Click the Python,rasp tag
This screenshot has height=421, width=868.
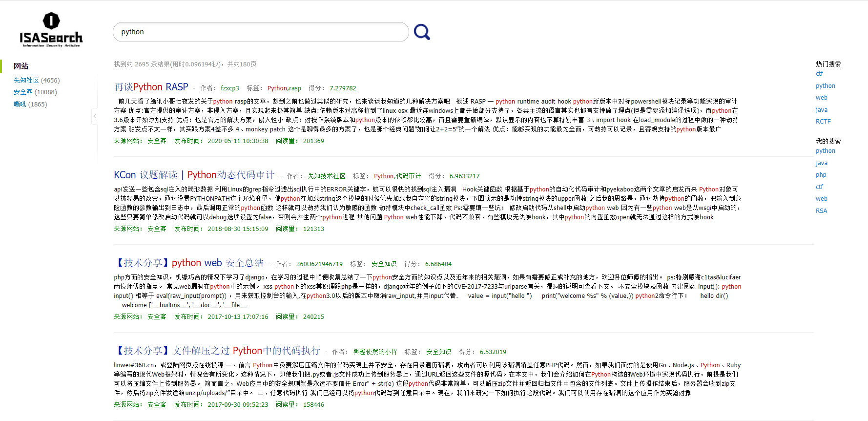pos(284,88)
